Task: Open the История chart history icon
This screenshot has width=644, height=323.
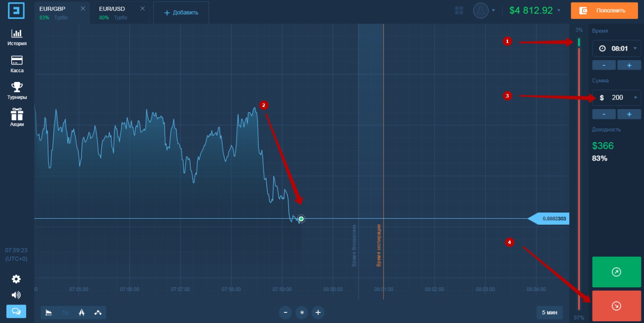Action: pos(17,34)
